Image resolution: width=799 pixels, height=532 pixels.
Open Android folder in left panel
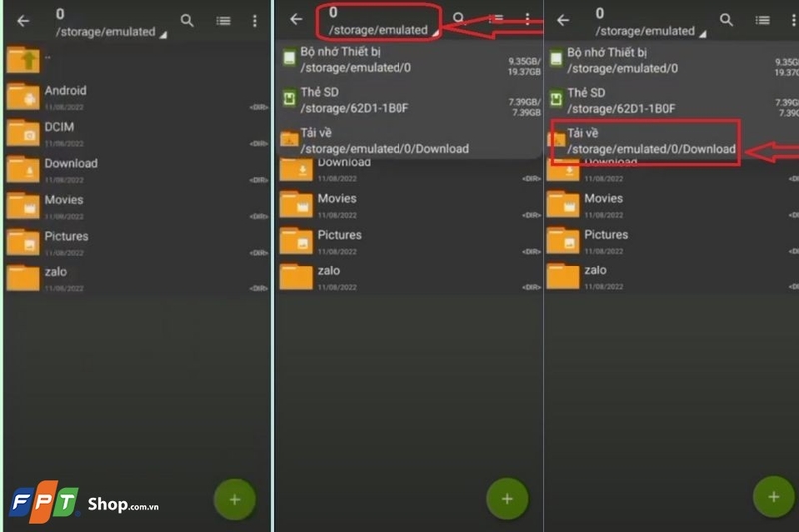[x=137, y=96]
